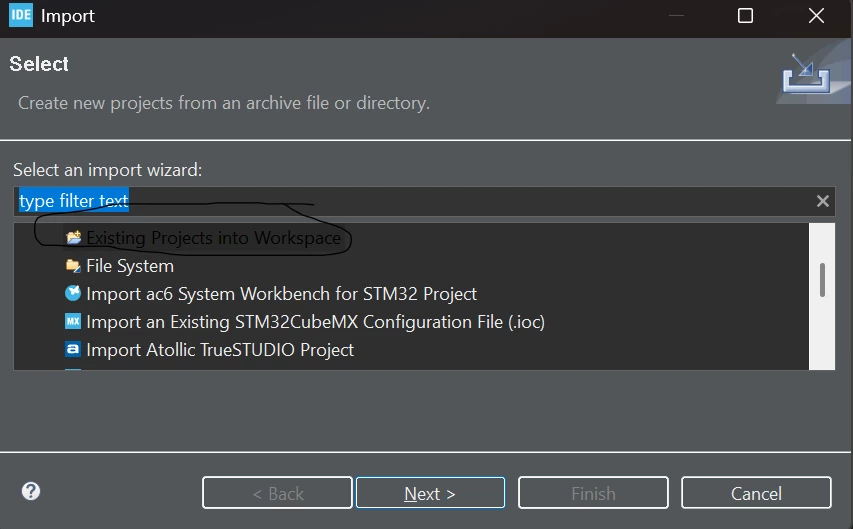Select the File System import entry

(130, 266)
